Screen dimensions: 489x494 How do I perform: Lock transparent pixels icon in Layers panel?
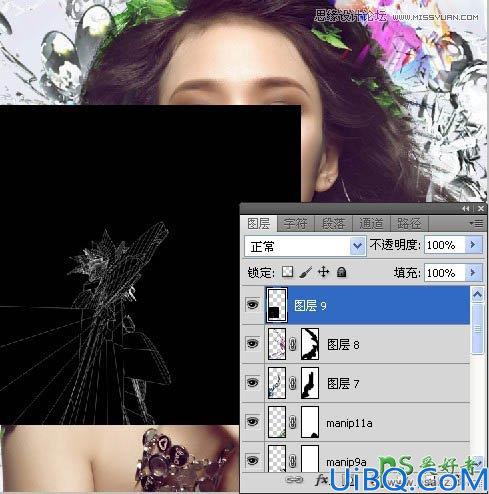click(287, 272)
